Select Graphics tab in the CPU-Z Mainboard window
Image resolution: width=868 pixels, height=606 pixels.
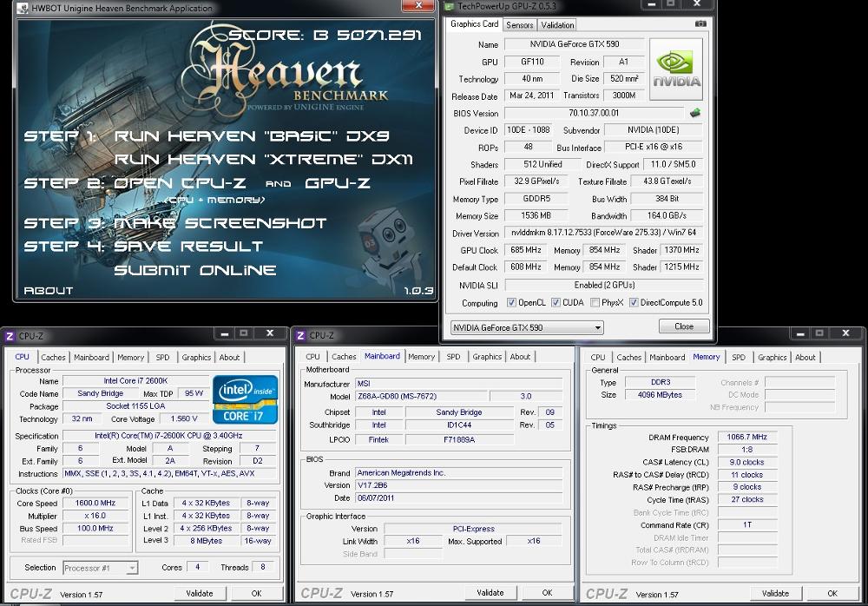tap(487, 357)
